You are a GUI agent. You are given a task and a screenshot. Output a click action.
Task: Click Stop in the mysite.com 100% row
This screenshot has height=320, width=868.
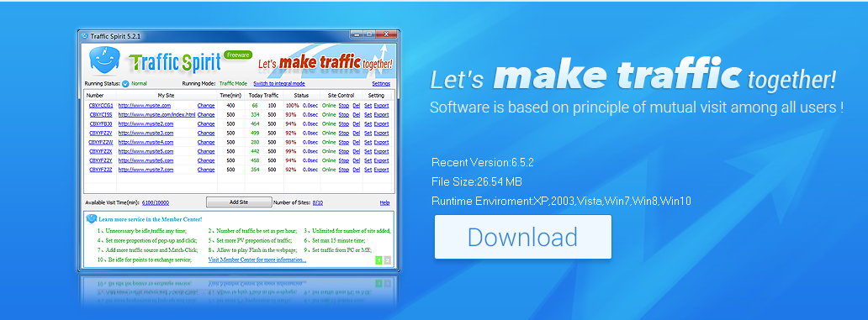point(344,105)
